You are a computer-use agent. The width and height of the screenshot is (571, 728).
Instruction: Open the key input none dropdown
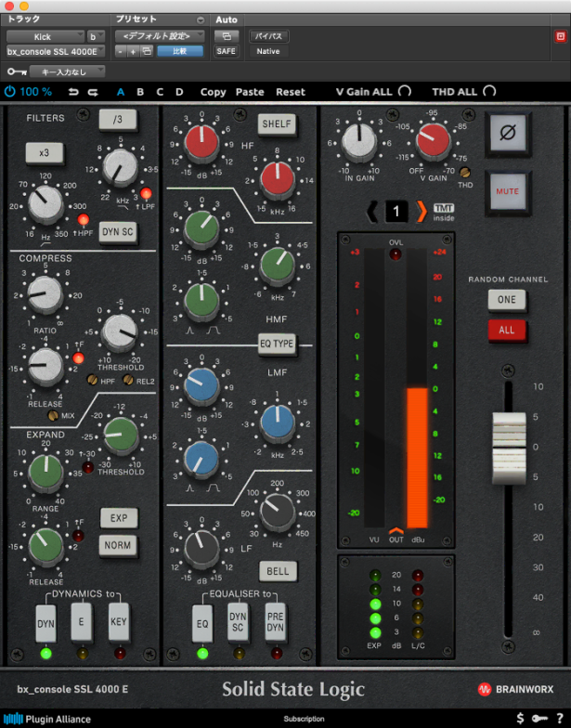click(67, 71)
